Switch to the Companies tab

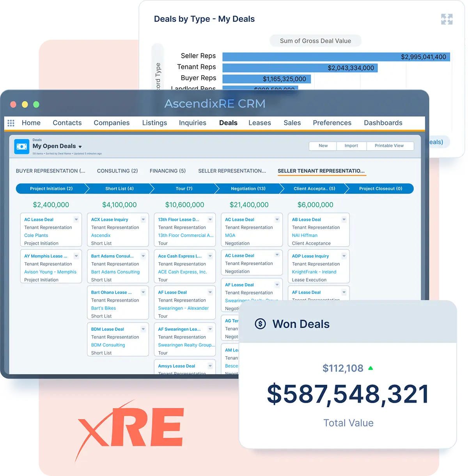tap(112, 123)
